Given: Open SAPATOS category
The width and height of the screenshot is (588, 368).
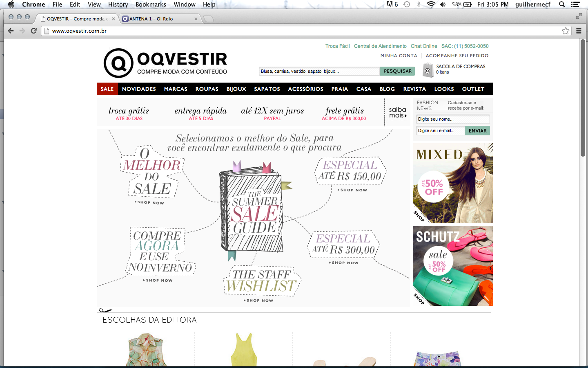Looking at the screenshot, I should [267, 89].
